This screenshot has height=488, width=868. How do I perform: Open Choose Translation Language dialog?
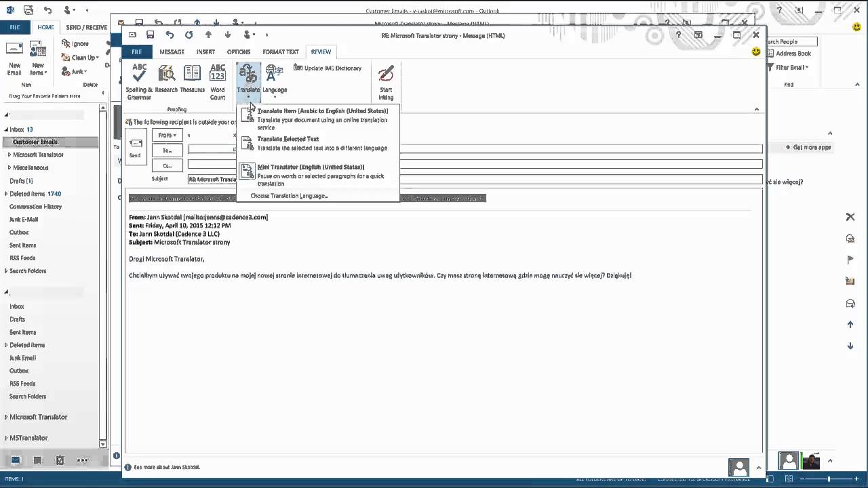289,196
